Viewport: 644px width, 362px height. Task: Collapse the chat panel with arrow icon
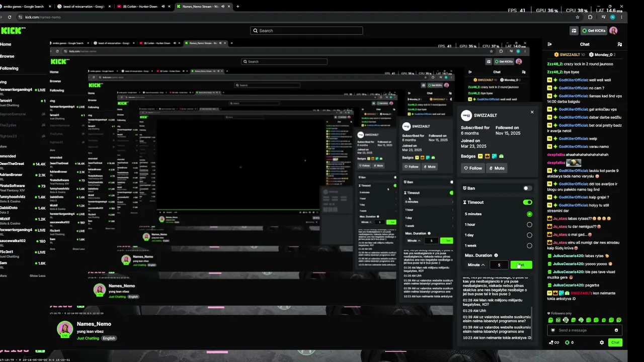pyautogui.click(x=549, y=44)
